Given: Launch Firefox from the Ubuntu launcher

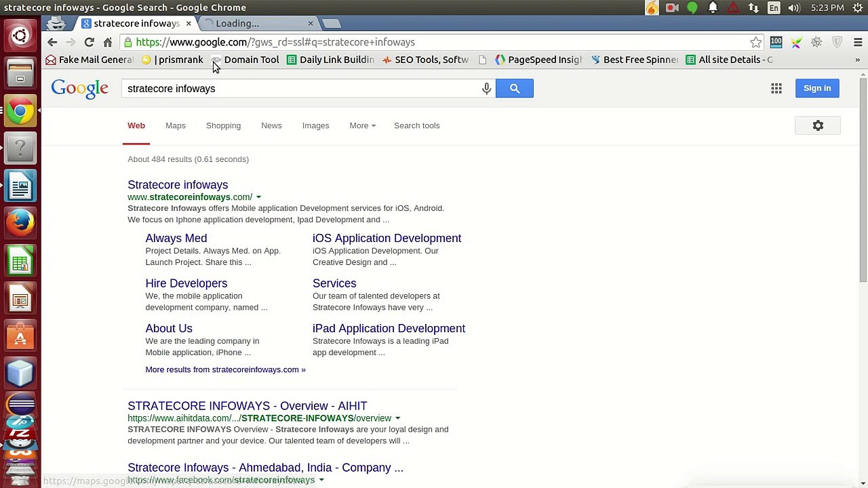Looking at the screenshot, I should click(20, 222).
